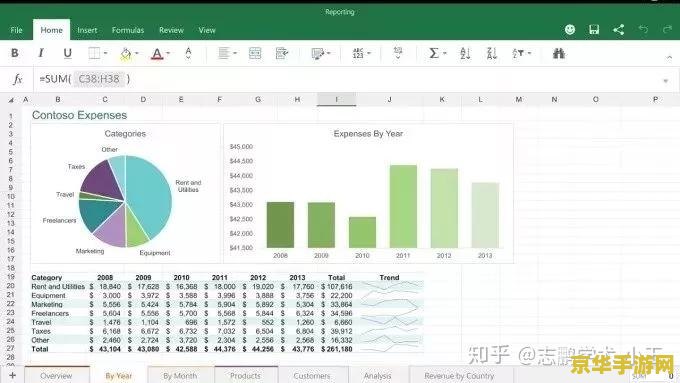Select the Trend column header cell
This screenshot has width=680, height=383.
[x=389, y=277]
